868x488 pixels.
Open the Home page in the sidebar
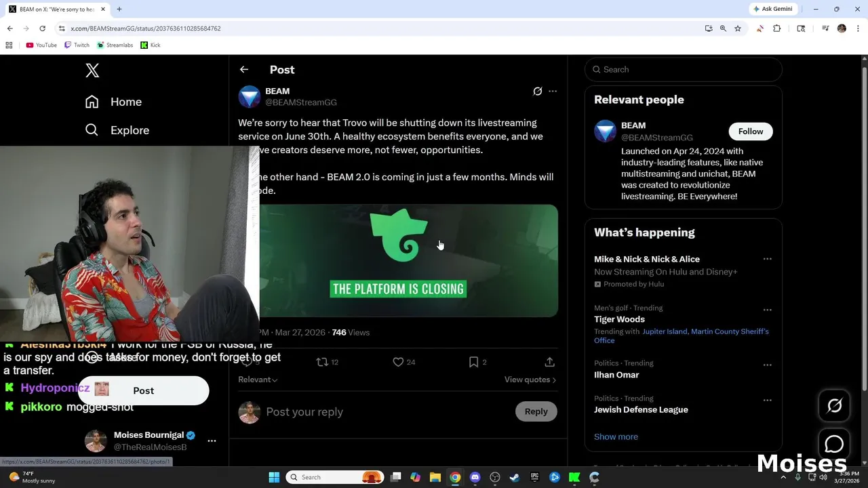click(x=113, y=102)
